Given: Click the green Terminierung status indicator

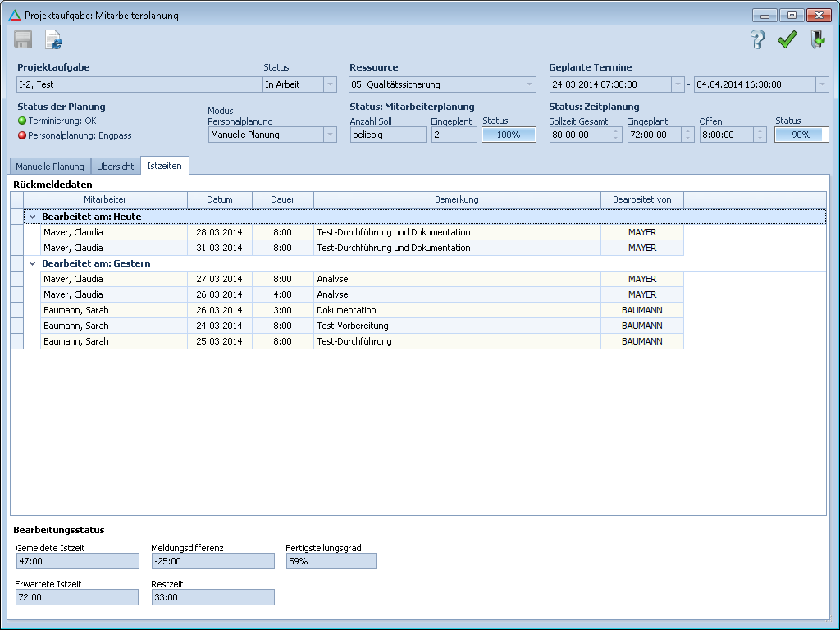Looking at the screenshot, I should click(22, 121).
